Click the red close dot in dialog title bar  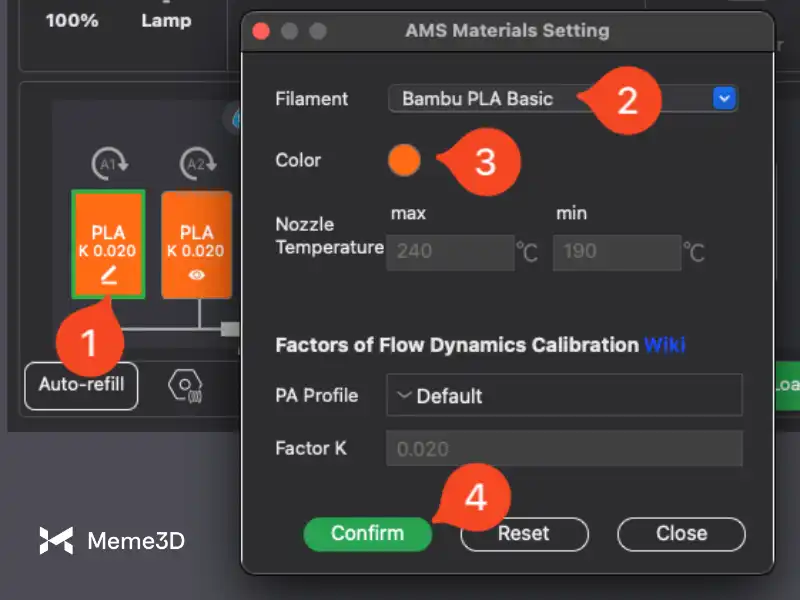[262, 31]
